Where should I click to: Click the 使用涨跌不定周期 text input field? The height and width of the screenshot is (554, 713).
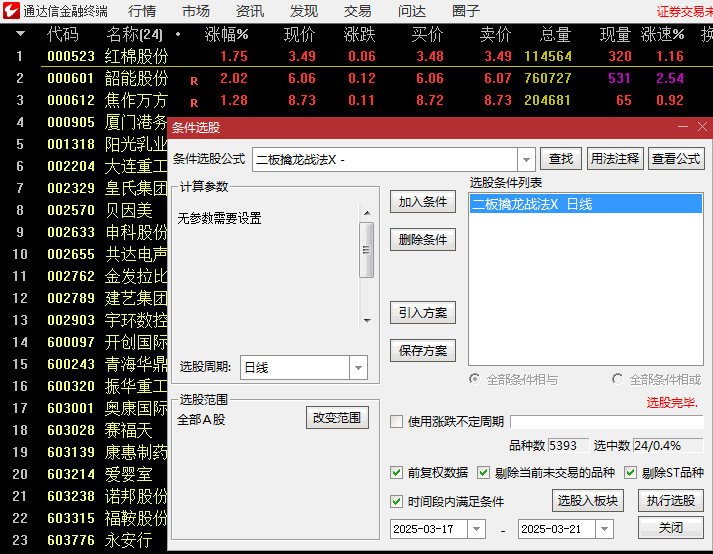point(607,422)
